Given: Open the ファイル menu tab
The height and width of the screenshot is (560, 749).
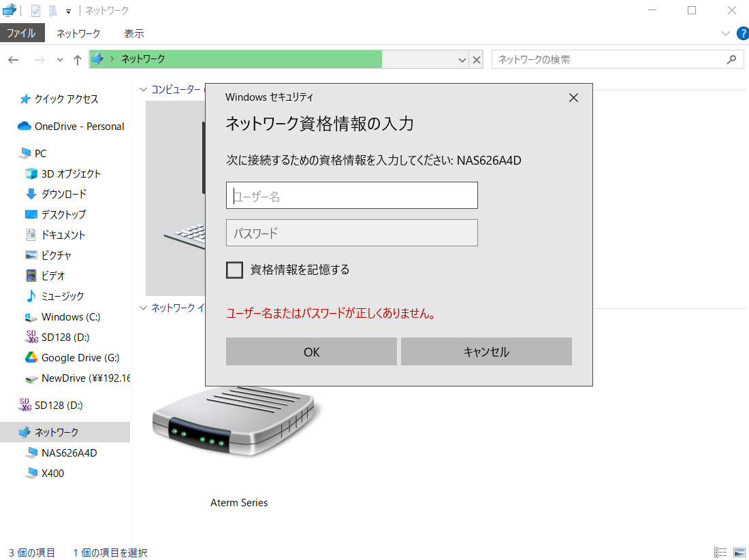Looking at the screenshot, I should (22, 33).
